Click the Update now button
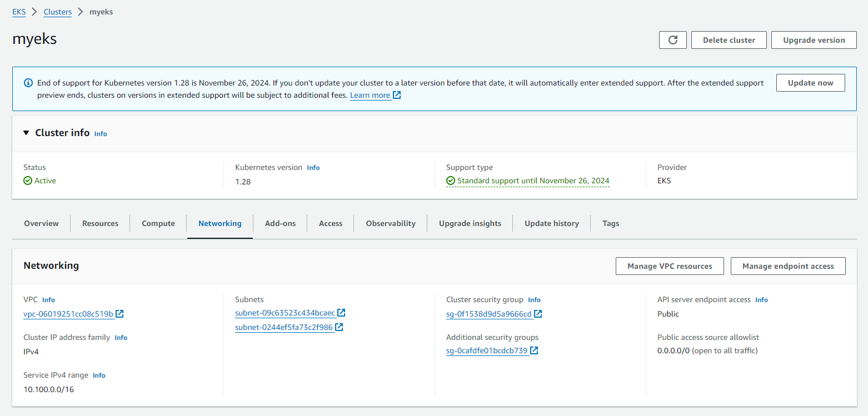This screenshot has height=416, width=868. 811,83
